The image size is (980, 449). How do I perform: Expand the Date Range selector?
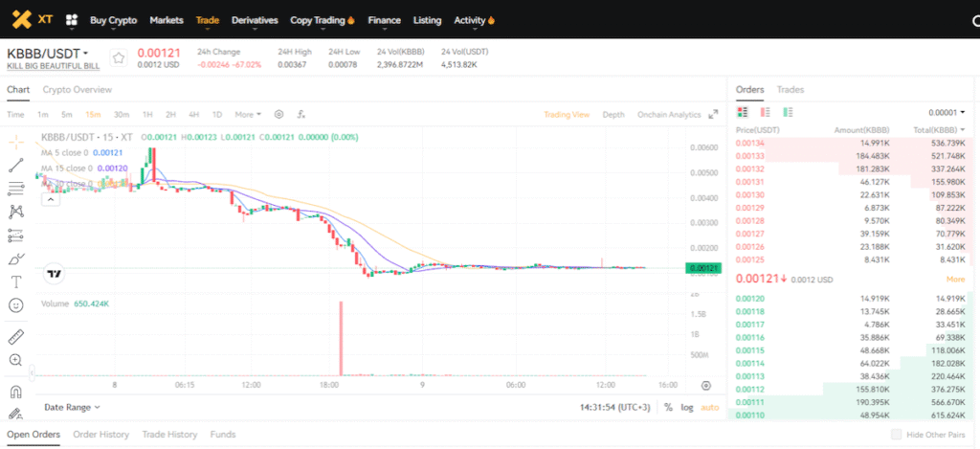72,407
